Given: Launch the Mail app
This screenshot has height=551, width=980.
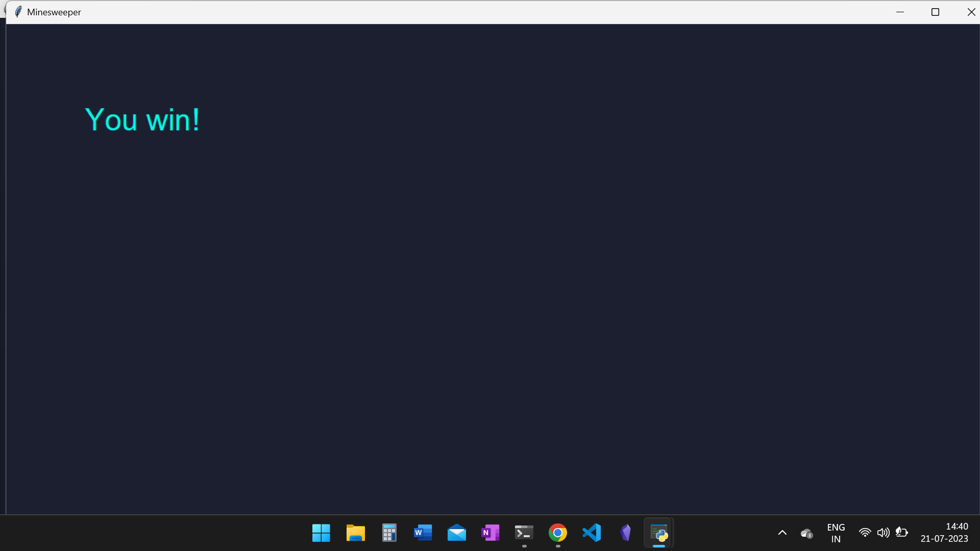Looking at the screenshot, I should tap(457, 533).
